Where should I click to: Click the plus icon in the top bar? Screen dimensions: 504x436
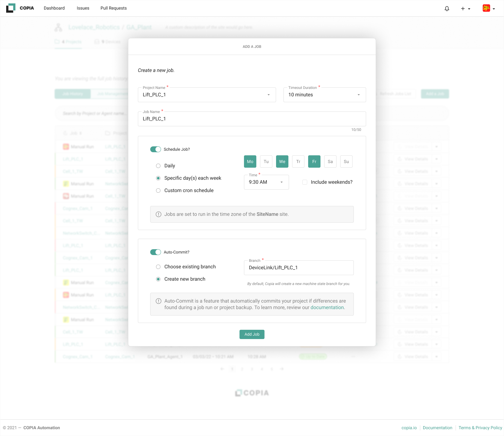coord(462,8)
